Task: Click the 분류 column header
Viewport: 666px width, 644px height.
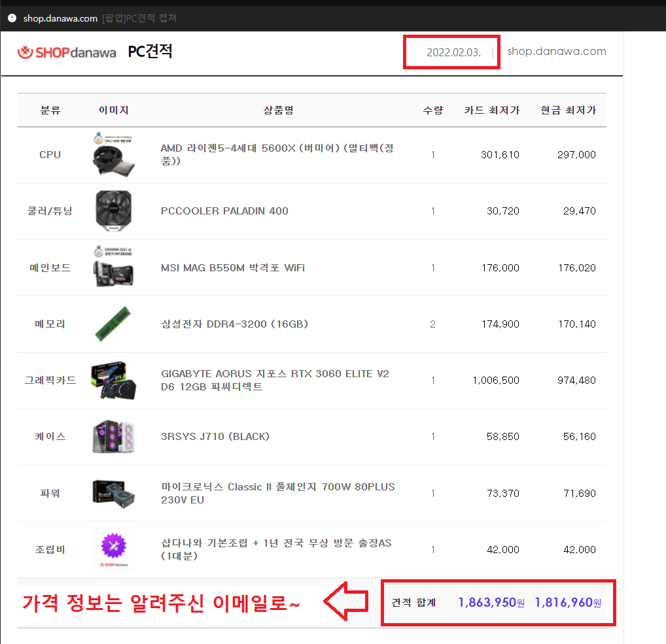Action: click(x=50, y=110)
